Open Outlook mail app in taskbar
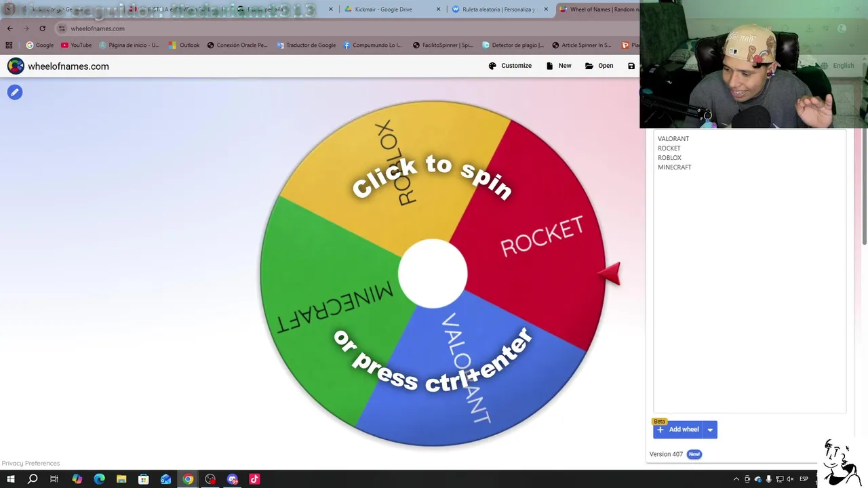This screenshot has width=868, height=488. click(x=165, y=479)
